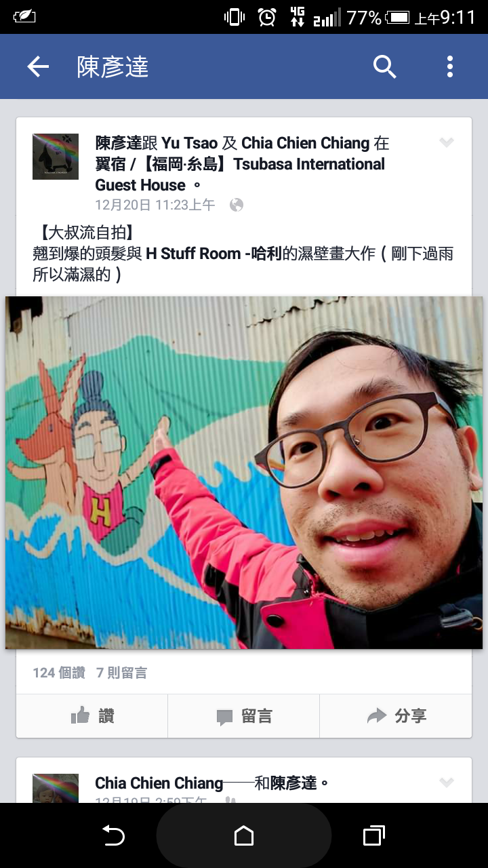Share the post via 分享 button
488x868 pixels.
click(396, 716)
